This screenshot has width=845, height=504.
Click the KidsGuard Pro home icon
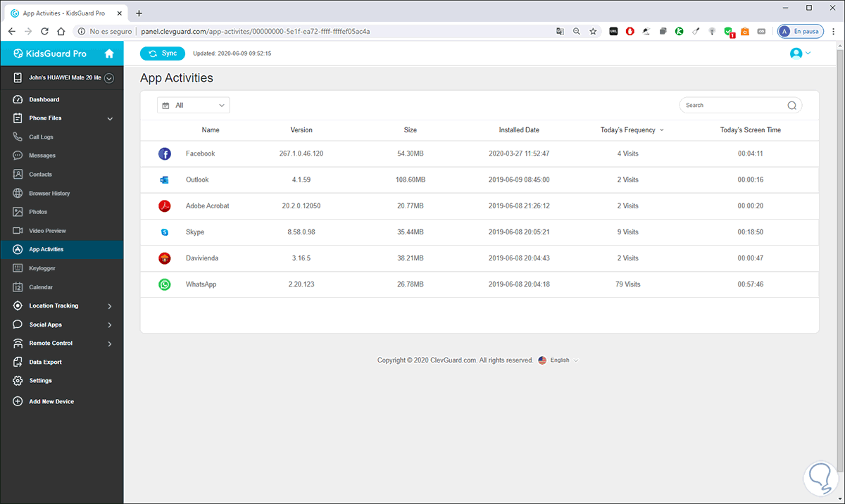109,53
